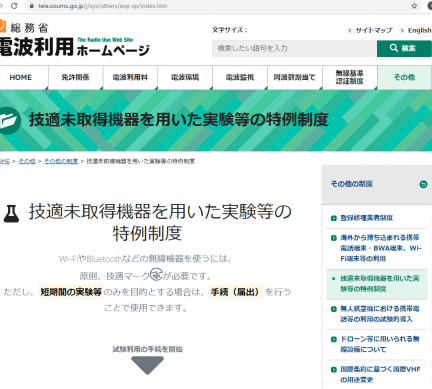Open 海外から持ち込まれる携帯電話端末 sidebar link

(380, 248)
